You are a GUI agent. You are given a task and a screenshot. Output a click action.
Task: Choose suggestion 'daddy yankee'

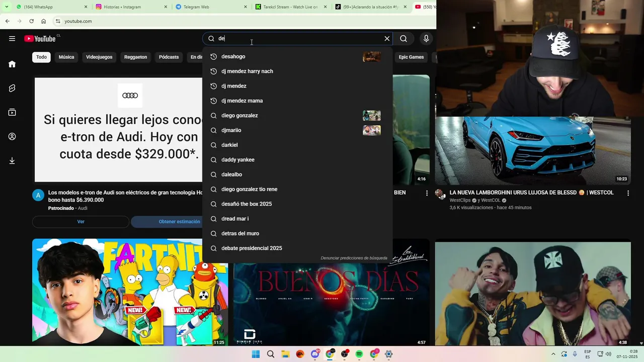(297, 159)
